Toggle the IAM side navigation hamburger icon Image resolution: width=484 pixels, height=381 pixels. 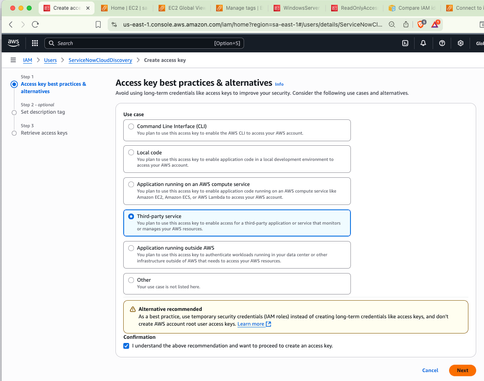(x=13, y=60)
